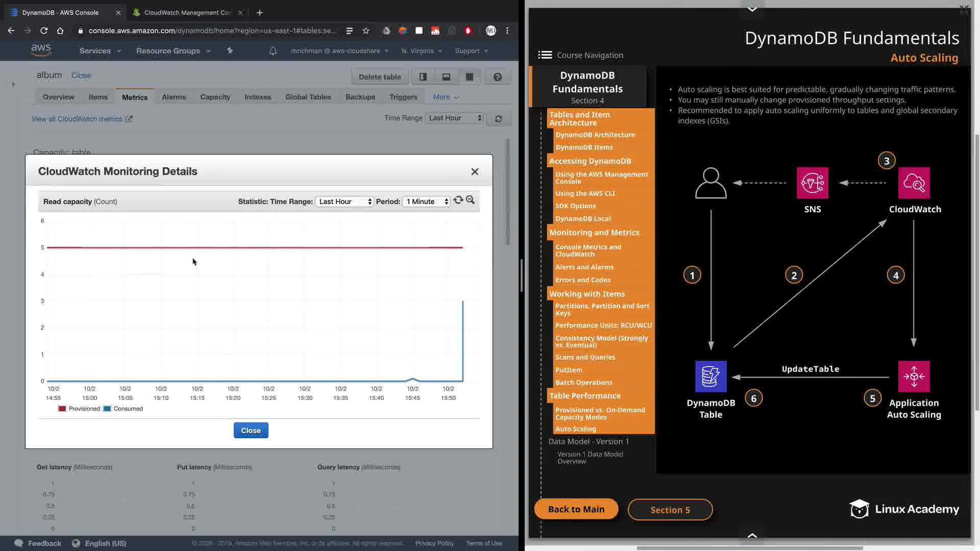This screenshot has height=551, width=980.
Task: Click the blue Close button in the dialog
Action: [x=251, y=431]
